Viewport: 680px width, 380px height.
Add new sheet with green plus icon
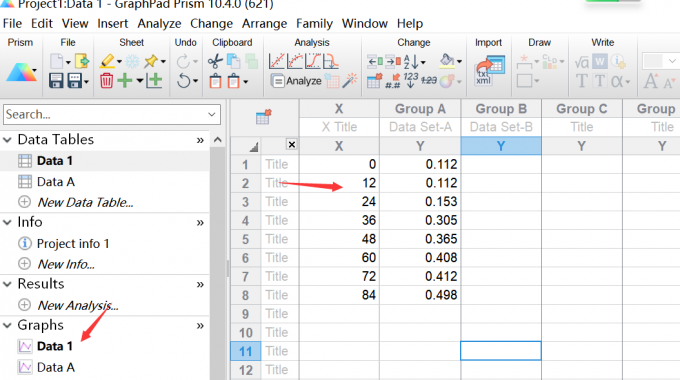click(125, 81)
